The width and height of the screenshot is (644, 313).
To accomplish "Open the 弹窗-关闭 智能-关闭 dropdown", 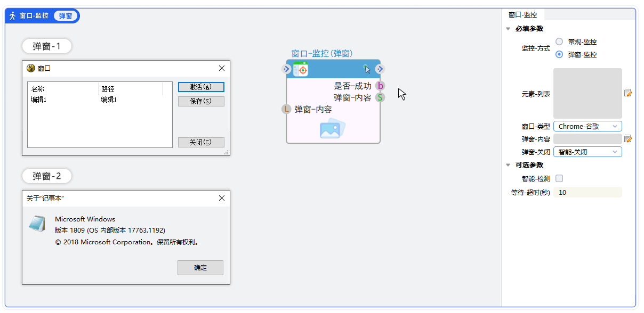I will pyautogui.click(x=587, y=152).
